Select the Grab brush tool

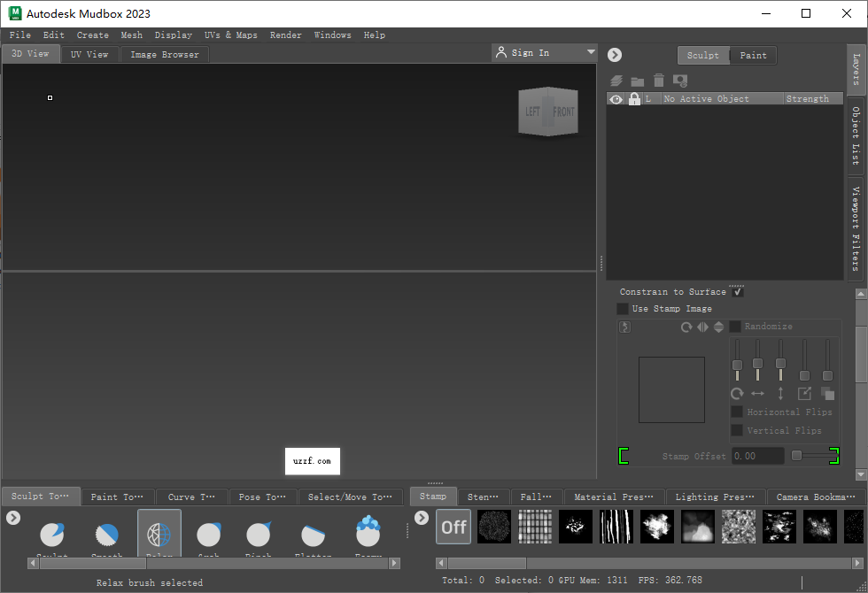click(209, 532)
